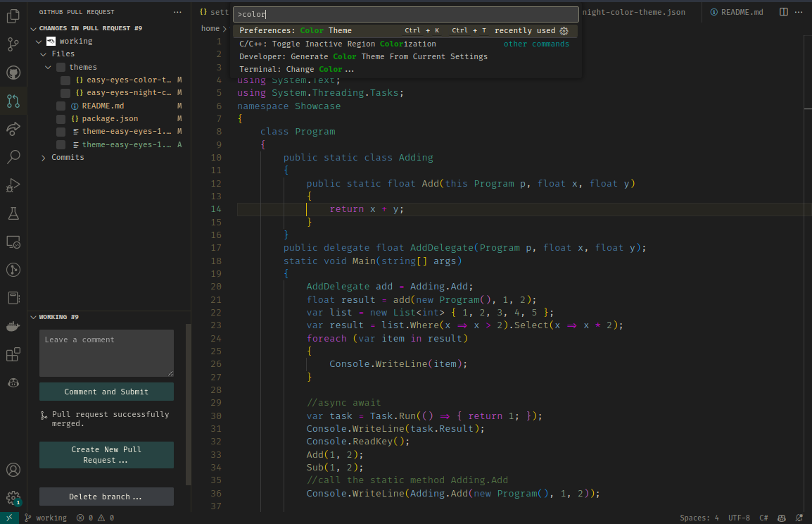Collapse Changes in Pull Request #9 section
The height and width of the screenshot is (524, 812).
pyautogui.click(x=34, y=28)
